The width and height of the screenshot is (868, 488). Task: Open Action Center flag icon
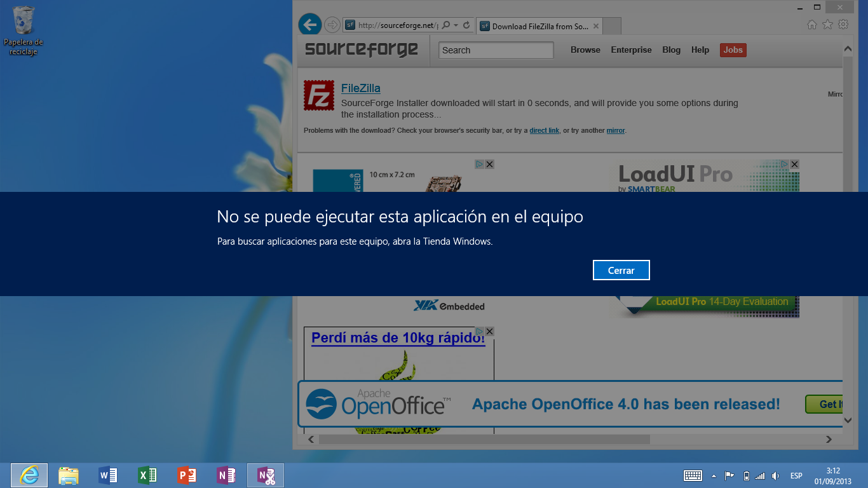coord(729,475)
